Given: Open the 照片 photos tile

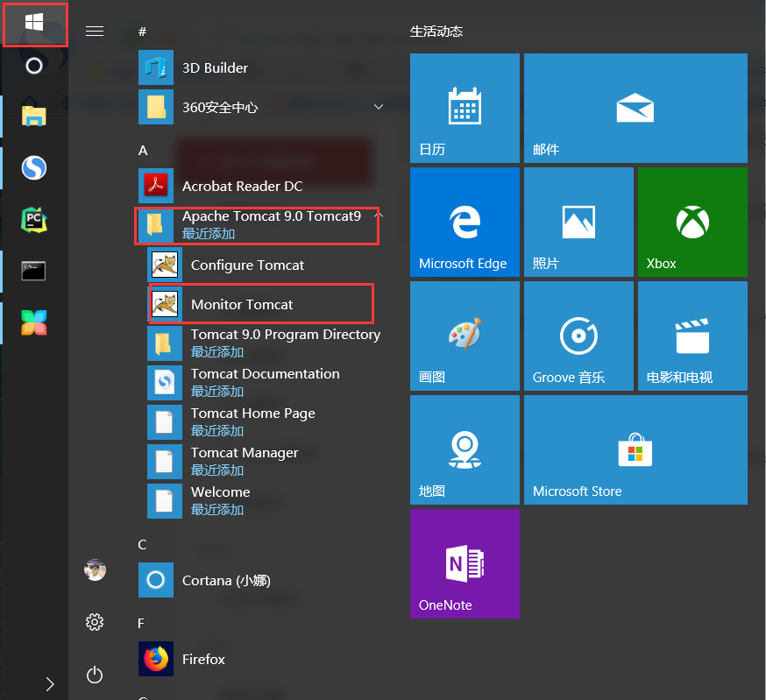Looking at the screenshot, I should tap(578, 222).
